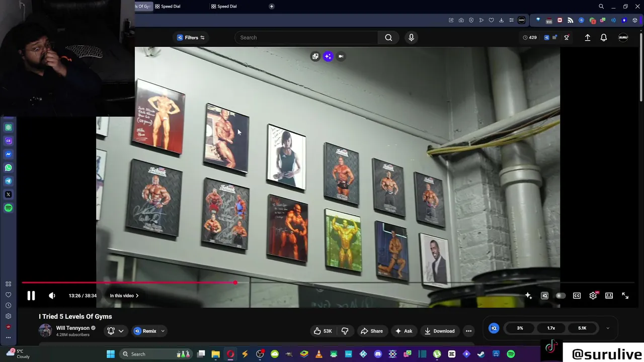Open the list icon beside IQ badge

click(x=554, y=37)
